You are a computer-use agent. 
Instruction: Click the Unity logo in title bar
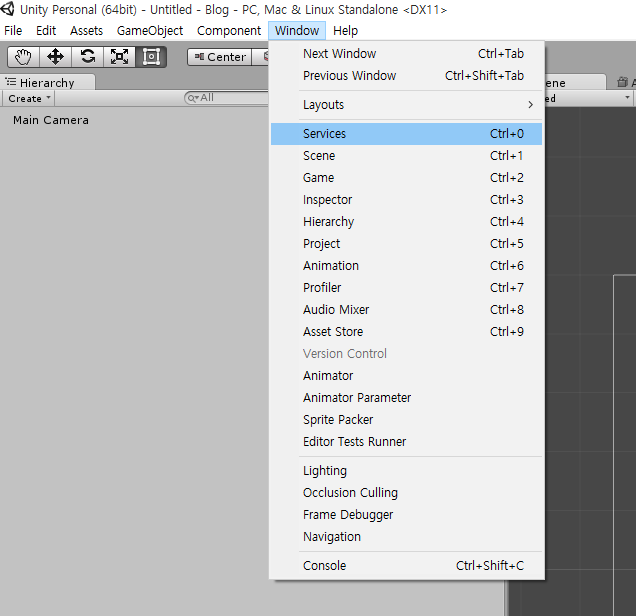coord(7,9)
